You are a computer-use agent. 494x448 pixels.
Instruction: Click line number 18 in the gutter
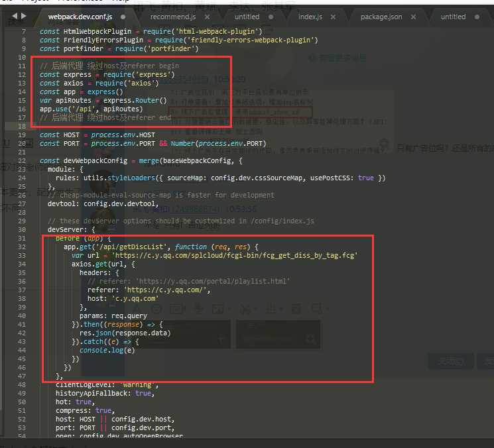[x=22, y=126]
